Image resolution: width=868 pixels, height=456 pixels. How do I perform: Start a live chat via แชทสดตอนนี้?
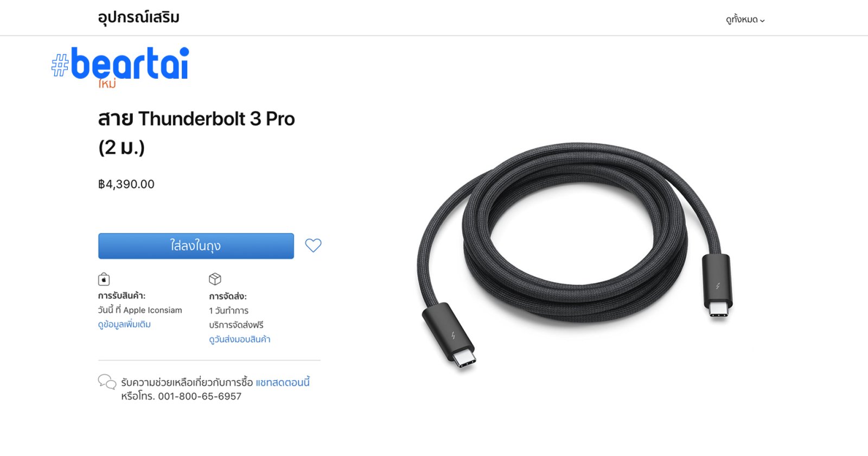[283, 382]
